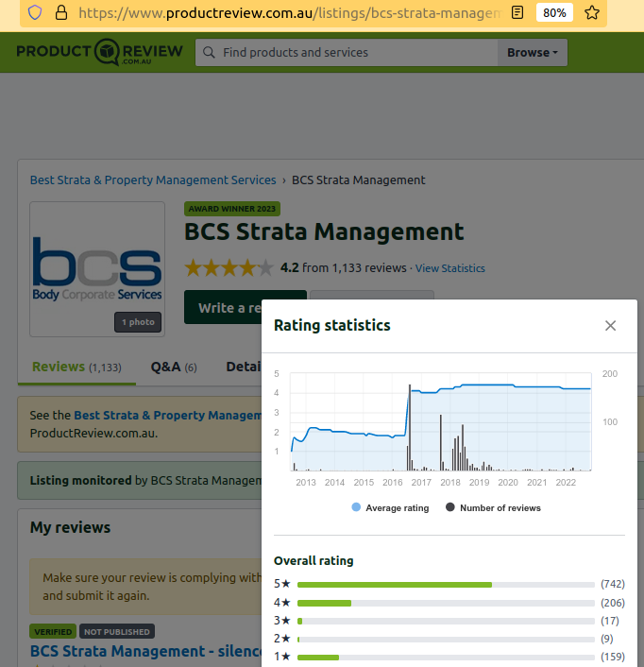Screen dimensions: 644x667
Task: Click the Award Winner 2023 badge
Action: (x=232, y=209)
